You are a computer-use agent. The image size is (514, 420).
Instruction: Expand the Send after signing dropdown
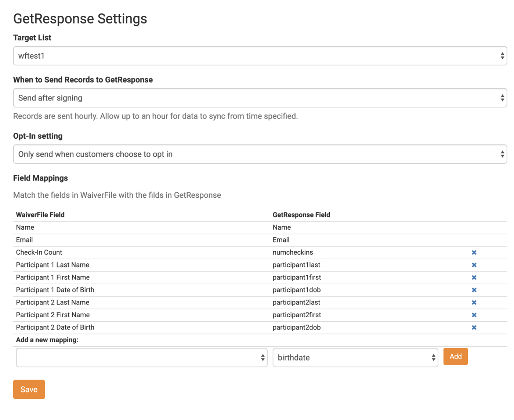[260, 98]
